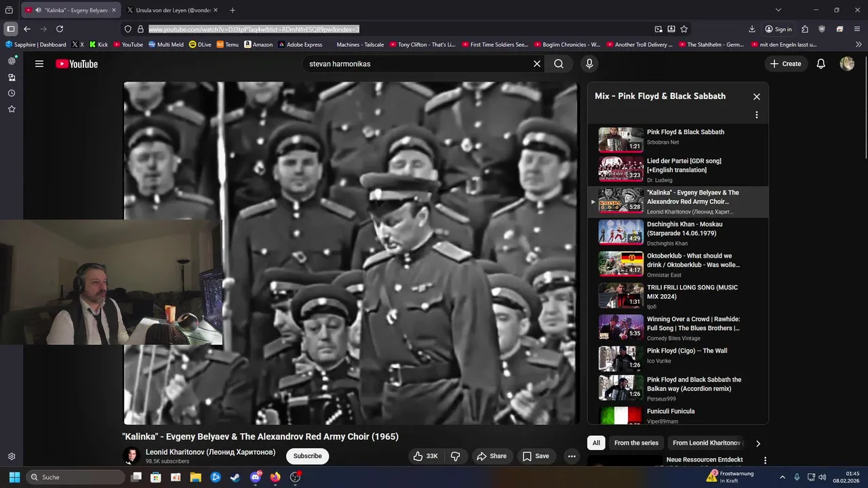Open the YouTube guide hamburger menu
The image size is (868, 488).
coord(39,64)
